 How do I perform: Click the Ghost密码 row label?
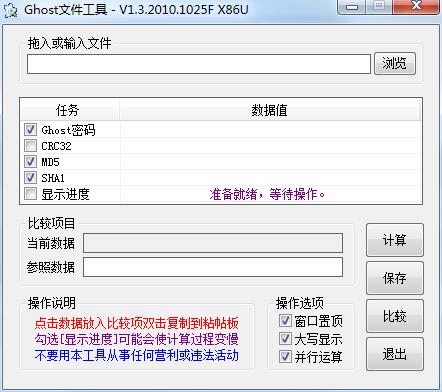tap(68, 130)
